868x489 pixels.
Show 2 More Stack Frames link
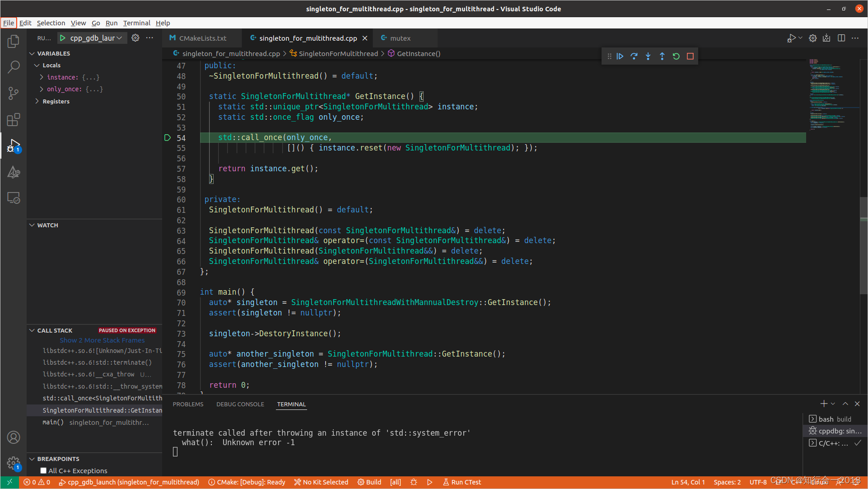tap(102, 340)
